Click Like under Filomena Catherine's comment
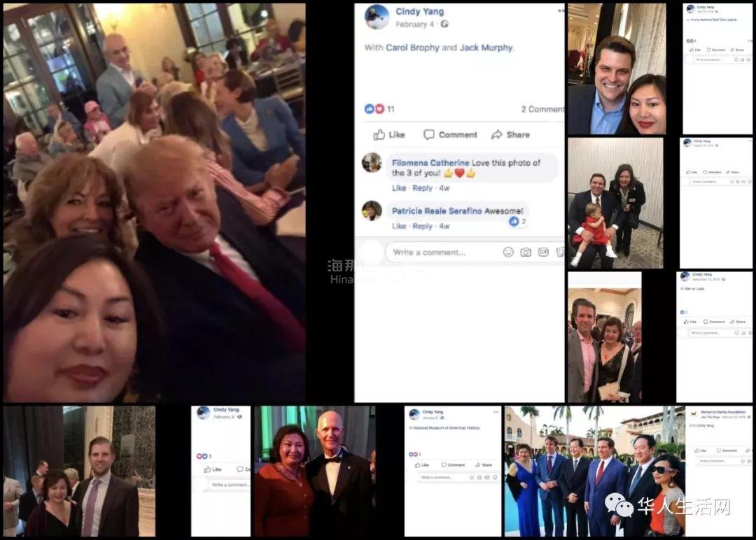This screenshot has height=540, width=756. coord(399,188)
